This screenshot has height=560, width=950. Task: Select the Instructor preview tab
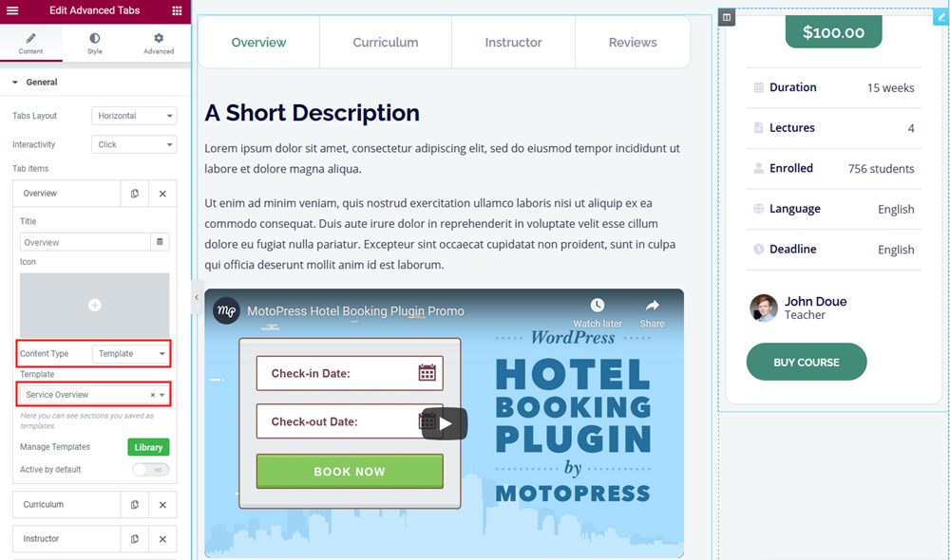[x=513, y=43]
